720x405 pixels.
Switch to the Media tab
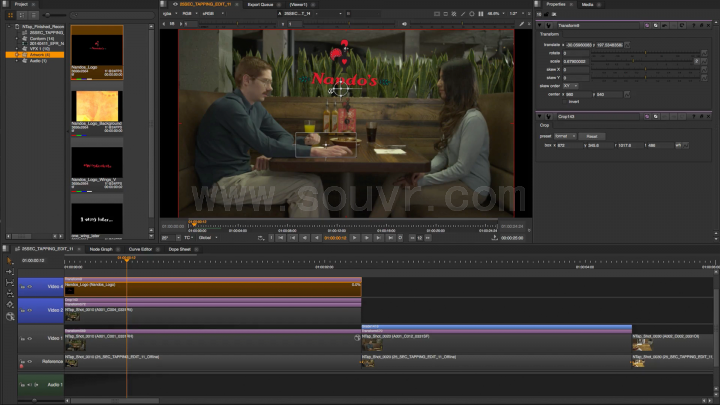pyautogui.click(x=587, y=5)
